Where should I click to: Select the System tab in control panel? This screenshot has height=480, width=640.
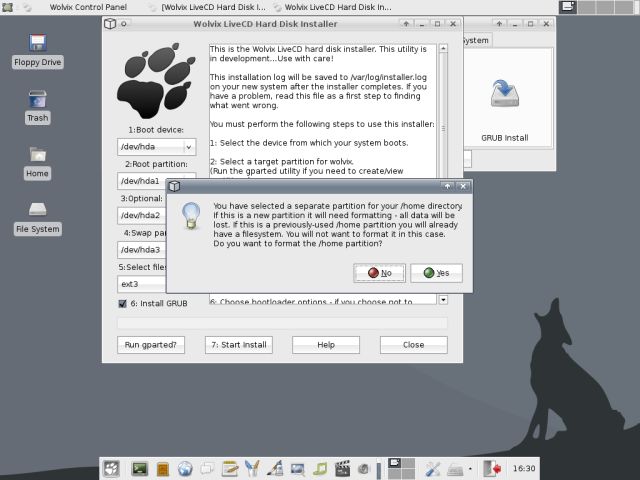[475, 40]
